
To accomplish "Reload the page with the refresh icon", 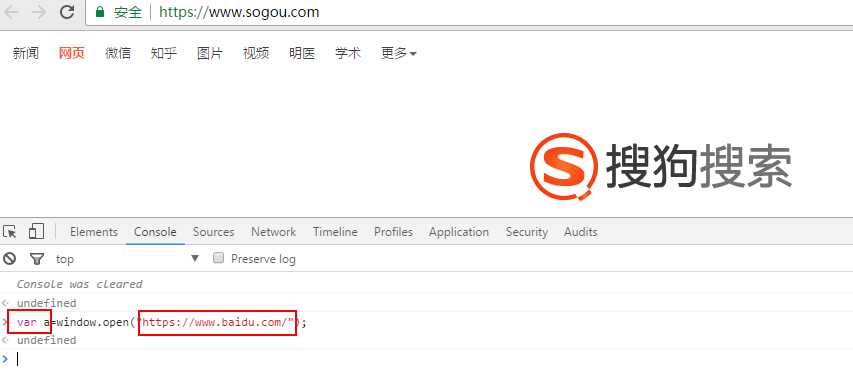I will pyautogui.click(x=67, y=12).
